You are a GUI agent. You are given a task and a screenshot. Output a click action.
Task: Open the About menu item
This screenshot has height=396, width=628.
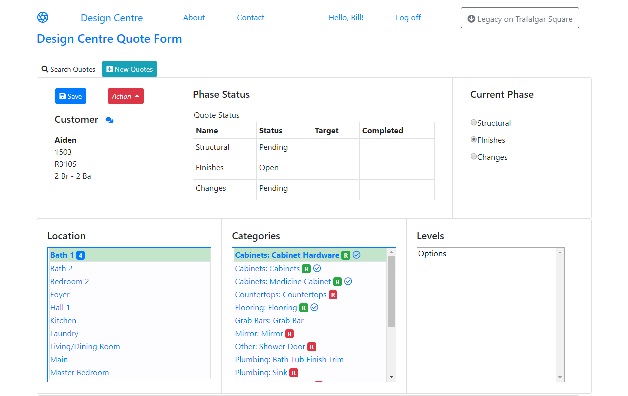tap(194, 17)
